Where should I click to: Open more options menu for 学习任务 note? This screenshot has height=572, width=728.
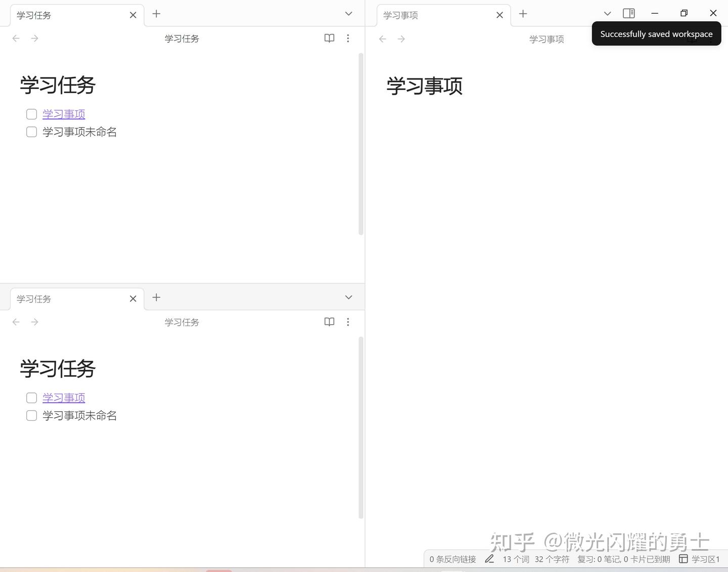348,38
